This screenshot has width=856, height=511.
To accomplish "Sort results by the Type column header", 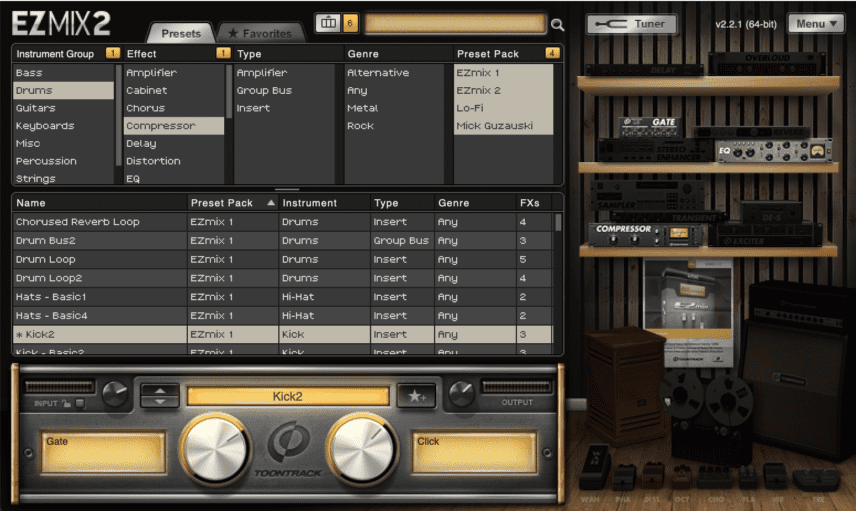I will click(402, 203).
